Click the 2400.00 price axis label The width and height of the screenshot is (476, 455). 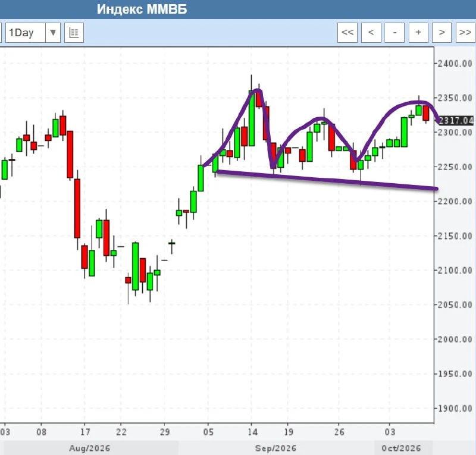tap(455, 64)
